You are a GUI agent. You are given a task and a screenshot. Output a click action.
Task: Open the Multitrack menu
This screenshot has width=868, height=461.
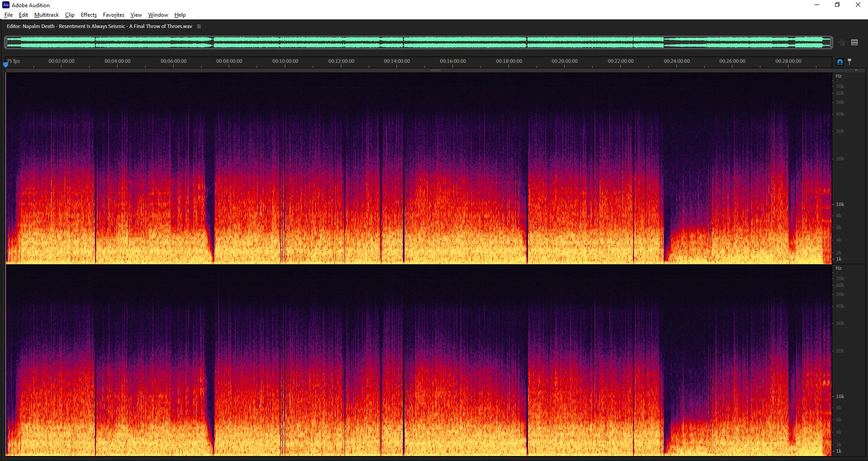coord(47,15)
